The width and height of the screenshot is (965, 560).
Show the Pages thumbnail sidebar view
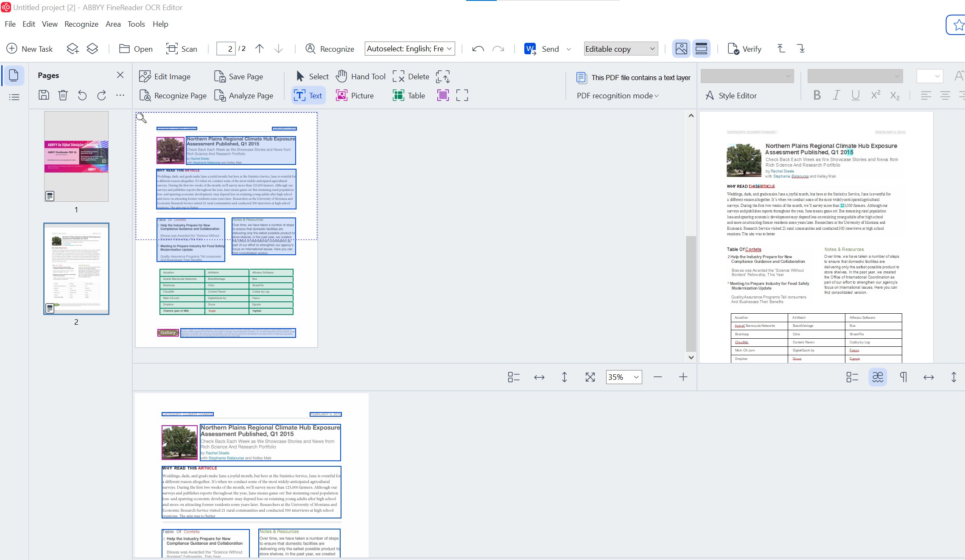pyautogui.click(x=14, y=75)
